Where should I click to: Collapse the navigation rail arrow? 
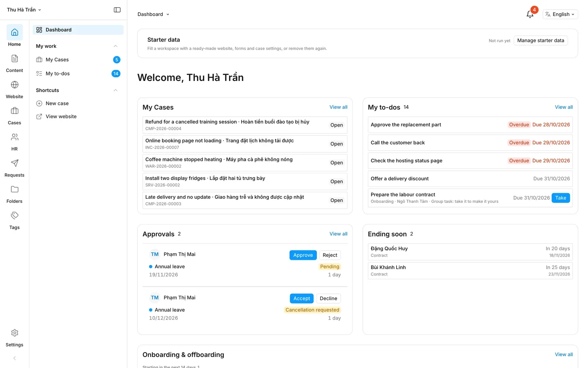click(14, 358)
